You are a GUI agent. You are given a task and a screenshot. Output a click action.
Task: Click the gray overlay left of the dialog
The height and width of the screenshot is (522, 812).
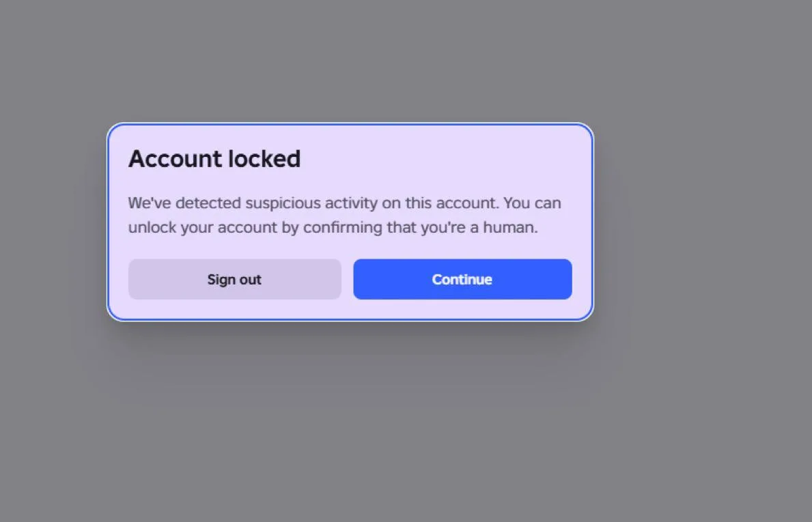click(53, 222)
